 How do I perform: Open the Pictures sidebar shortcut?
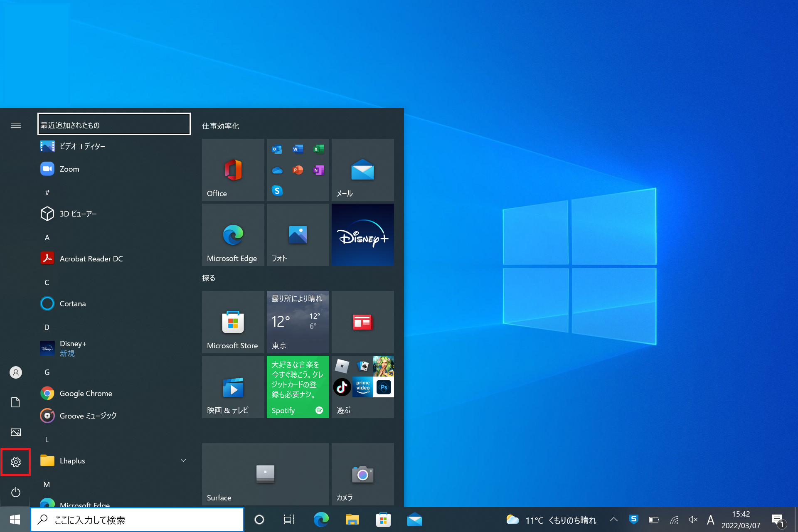(x=16, y=432)
